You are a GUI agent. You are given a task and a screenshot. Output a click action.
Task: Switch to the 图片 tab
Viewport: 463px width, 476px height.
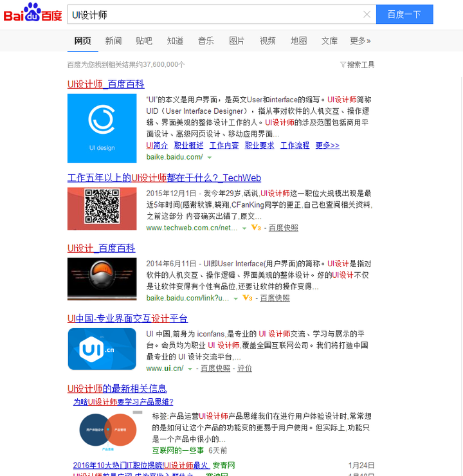[x=237, y=41]
